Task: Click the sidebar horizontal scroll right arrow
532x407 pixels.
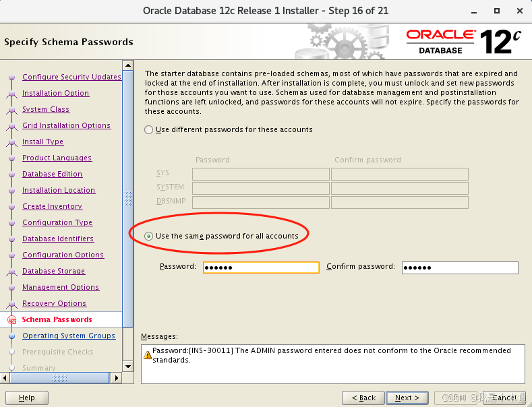Action: [x=117, y=378]
